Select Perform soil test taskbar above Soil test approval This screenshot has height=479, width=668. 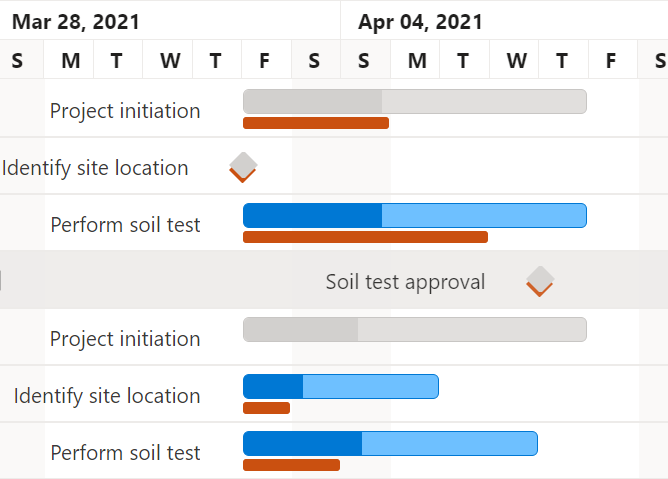coord(414,215)
